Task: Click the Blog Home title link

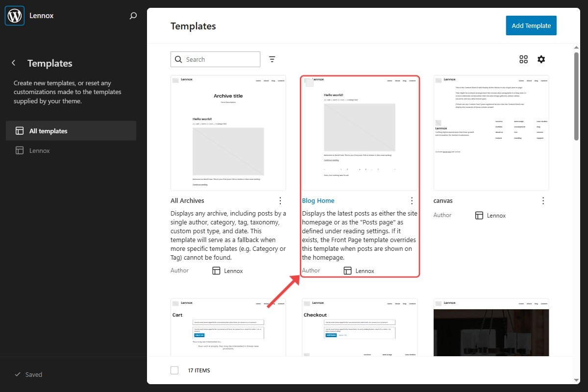Action: (318, 200)
